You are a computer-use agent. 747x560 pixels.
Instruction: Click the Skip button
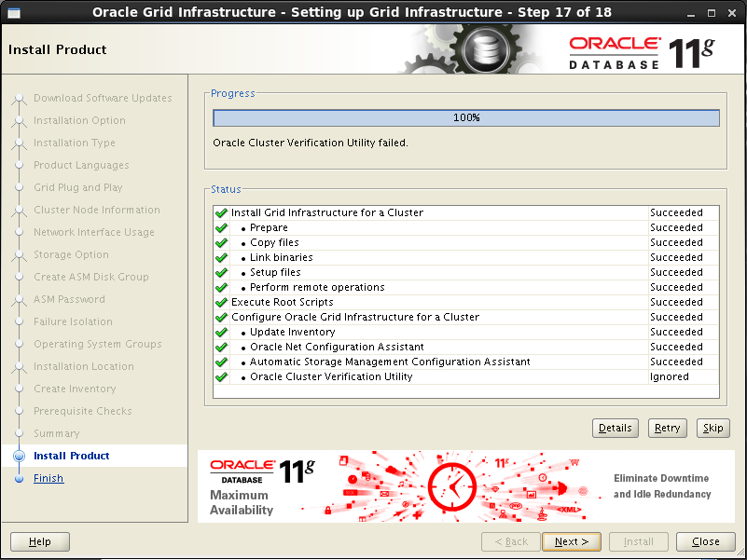pyautogui.click(x=712, y=428)
